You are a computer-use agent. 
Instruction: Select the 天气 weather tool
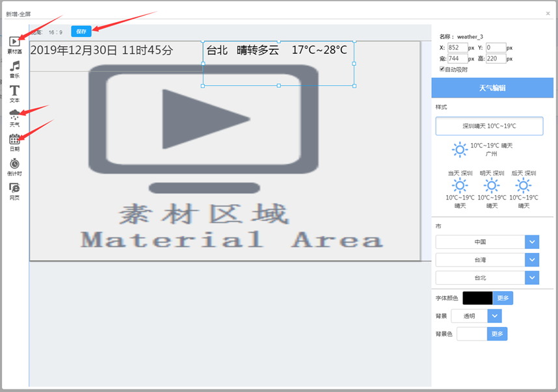click(14, 118)
